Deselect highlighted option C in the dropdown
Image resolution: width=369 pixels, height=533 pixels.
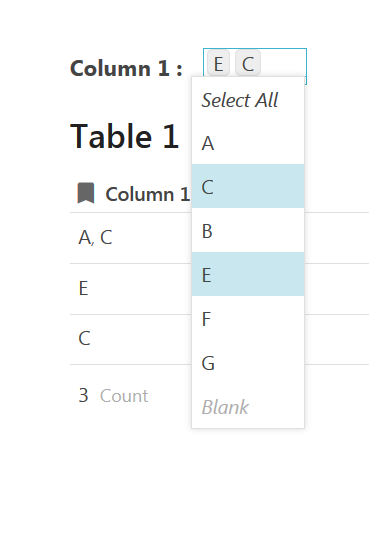(248, 186)
